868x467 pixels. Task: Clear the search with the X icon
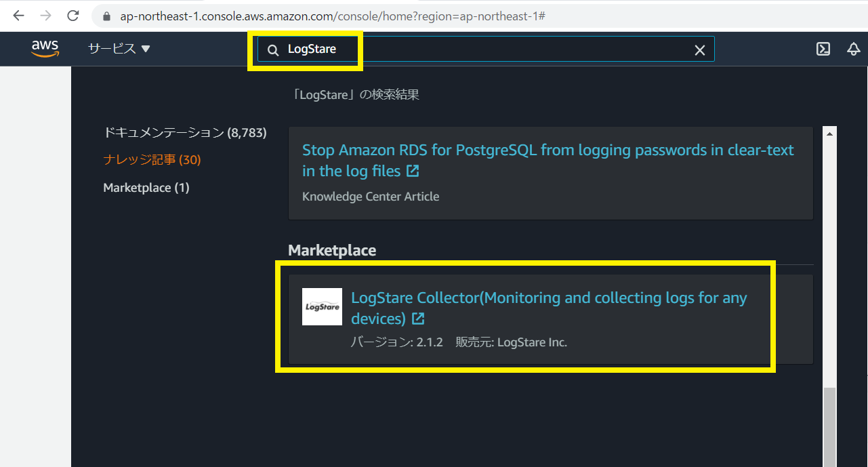tap(700, 50)
